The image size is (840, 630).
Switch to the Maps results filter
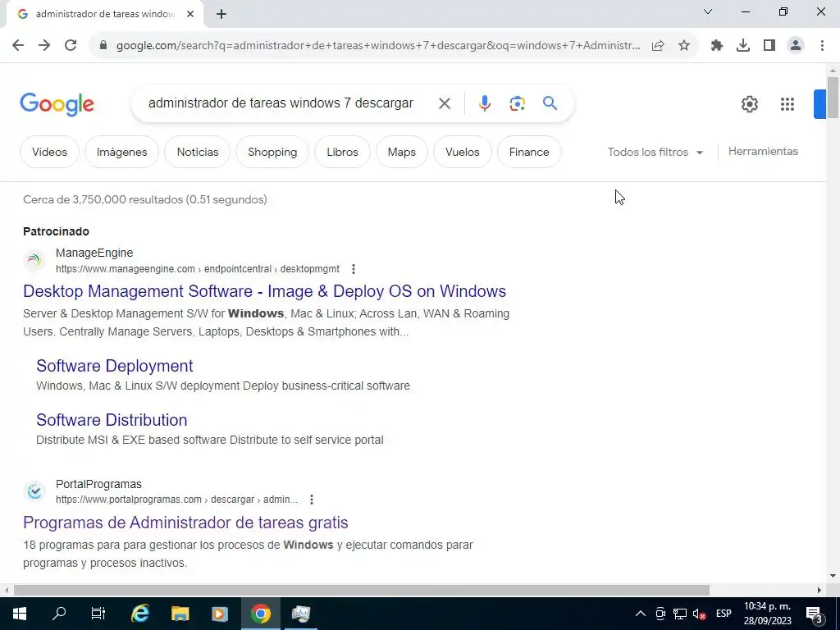(x=402, y=152)
